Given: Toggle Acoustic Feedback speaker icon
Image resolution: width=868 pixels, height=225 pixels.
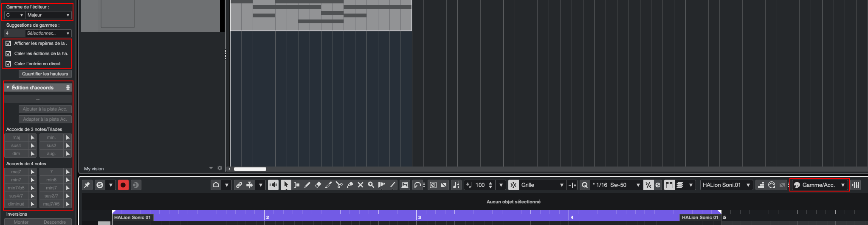Looking at the screenshot, I should point(273,185).
